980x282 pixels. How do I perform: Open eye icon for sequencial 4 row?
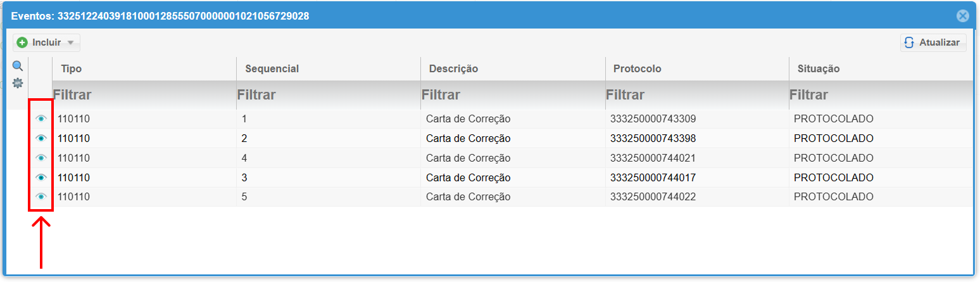[41, 158]
